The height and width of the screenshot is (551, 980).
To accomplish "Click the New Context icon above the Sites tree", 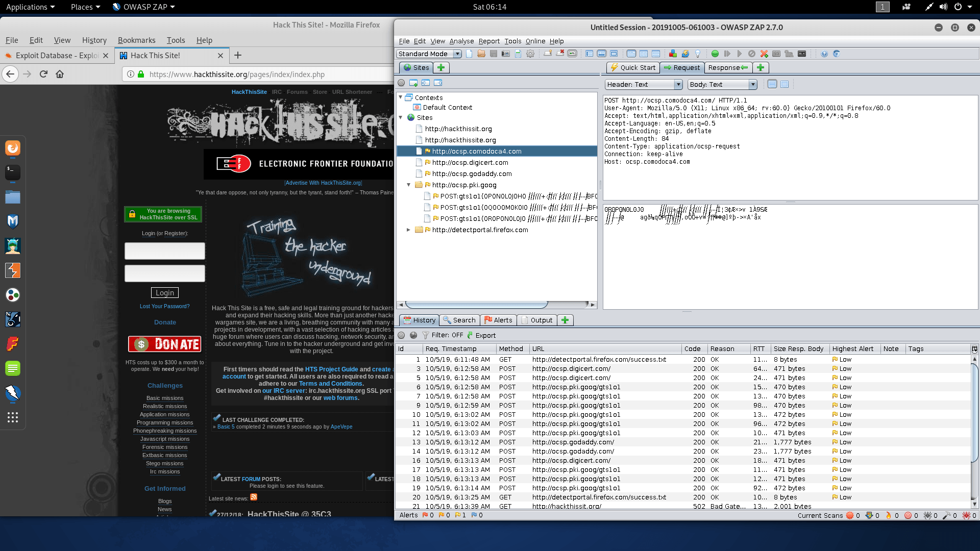I will tap(413, 83).
